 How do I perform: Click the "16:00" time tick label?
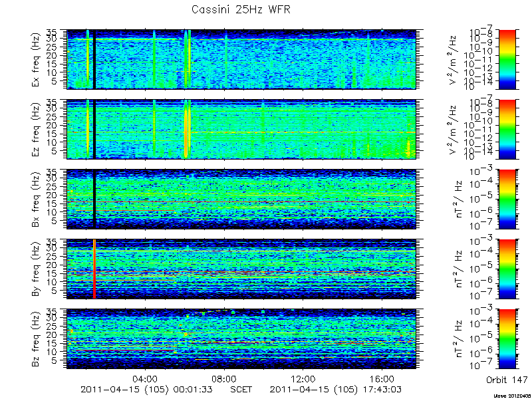(x=382, y=379)
